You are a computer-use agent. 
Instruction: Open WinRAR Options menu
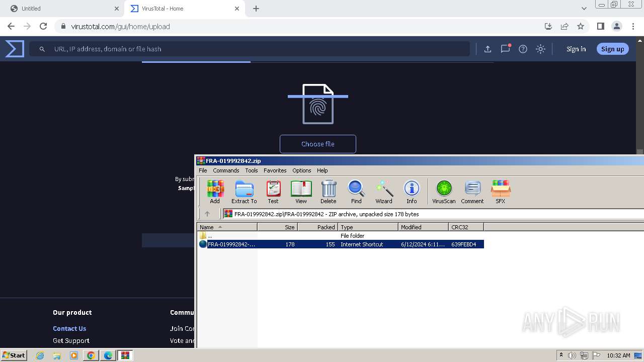[302, 170]
